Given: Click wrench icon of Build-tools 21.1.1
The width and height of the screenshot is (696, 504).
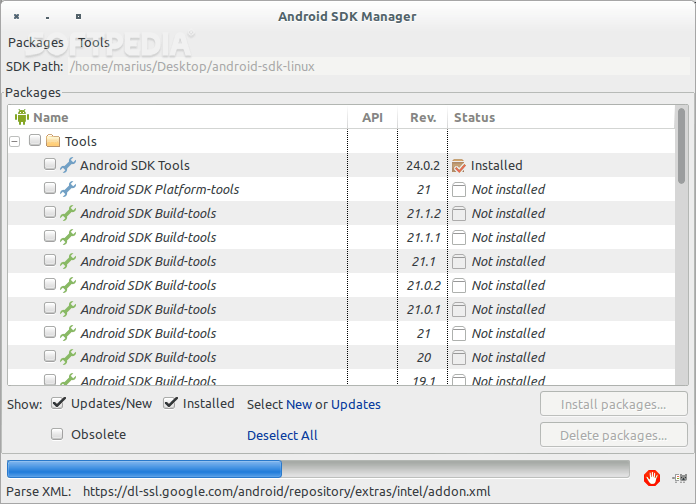Looking at the screenshot, I should [x=68, y=237].
